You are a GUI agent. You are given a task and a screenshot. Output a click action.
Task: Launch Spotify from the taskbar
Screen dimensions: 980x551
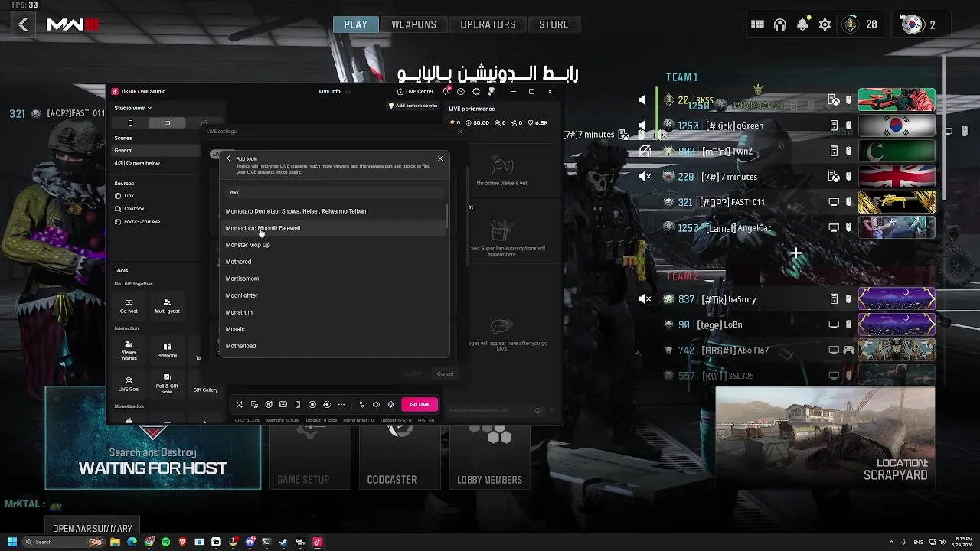165,542
